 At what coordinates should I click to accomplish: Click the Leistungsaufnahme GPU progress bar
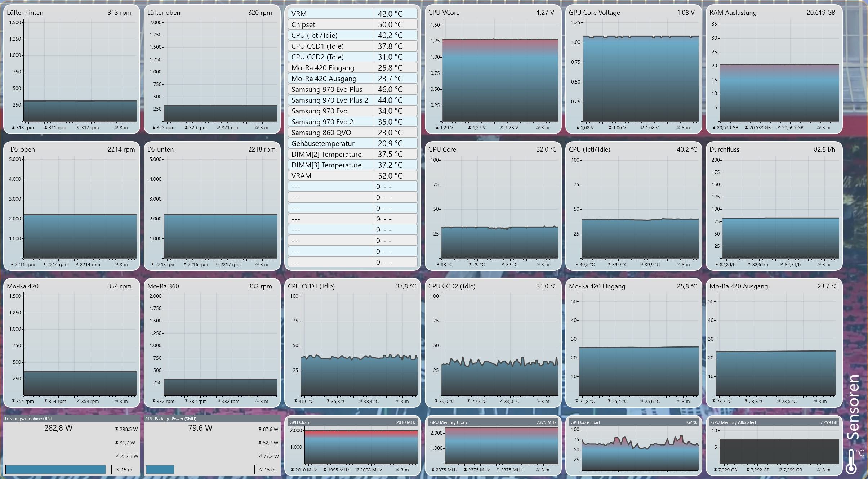click(55, 470)
